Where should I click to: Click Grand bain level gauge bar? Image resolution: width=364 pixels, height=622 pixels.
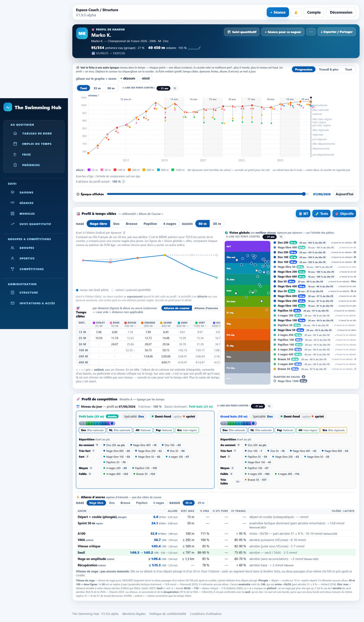tap(238, 423)
